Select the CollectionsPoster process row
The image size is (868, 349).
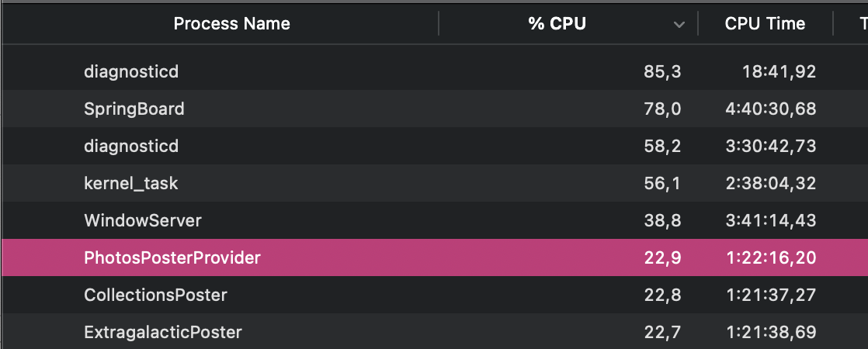[x=155, y=295]
